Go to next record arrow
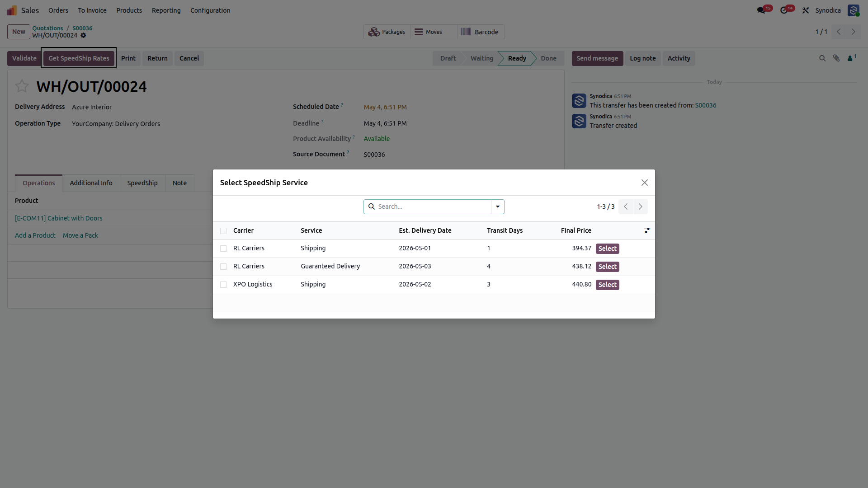 tap(854, 32)
